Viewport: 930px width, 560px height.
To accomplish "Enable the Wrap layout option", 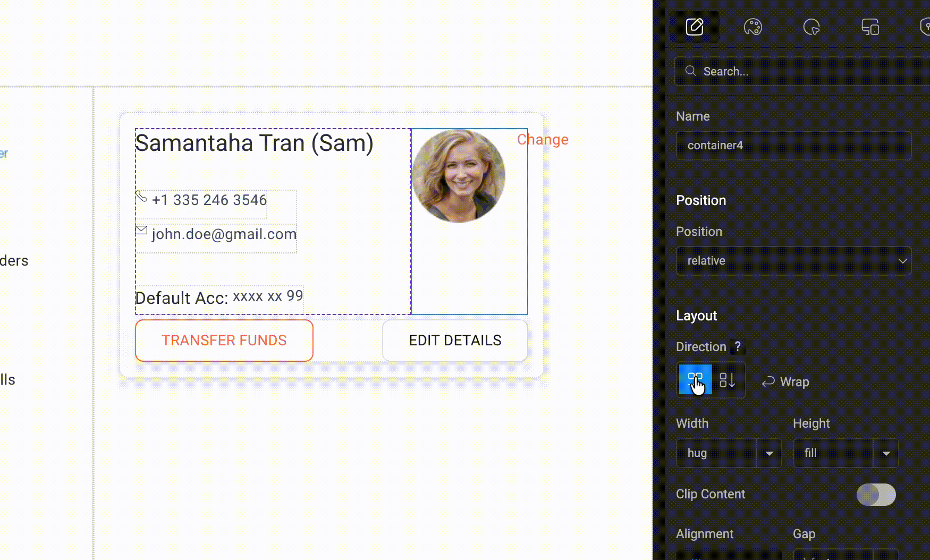I will [x=785, y=381].
